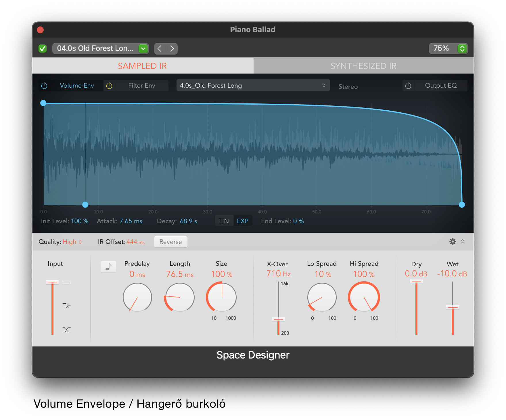
Task: Click the Hi Spread knob
Action: 364,297
